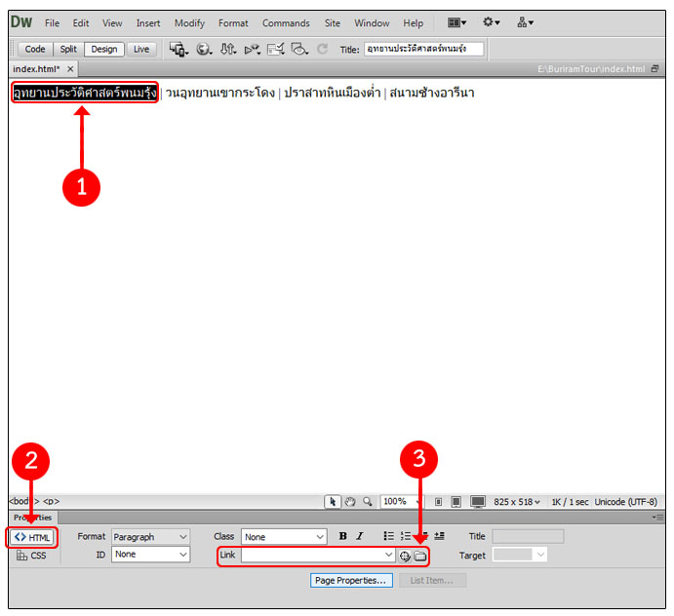
Task: Select the Hand tool in status bar
Action: click(x=349, y=502)
